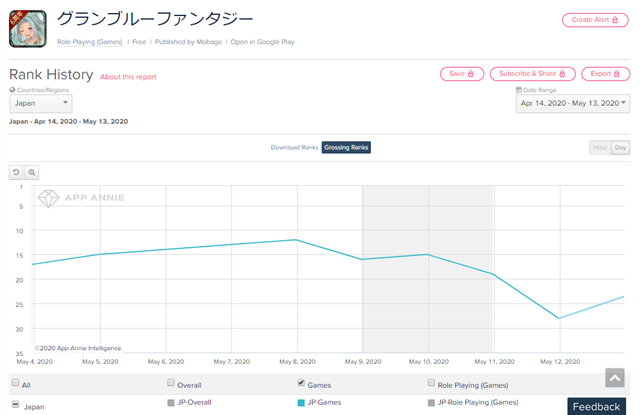Click the globe icon beside Countries/Regions
The width and height of the screenshot is (640, 415).
coord(12,90)
